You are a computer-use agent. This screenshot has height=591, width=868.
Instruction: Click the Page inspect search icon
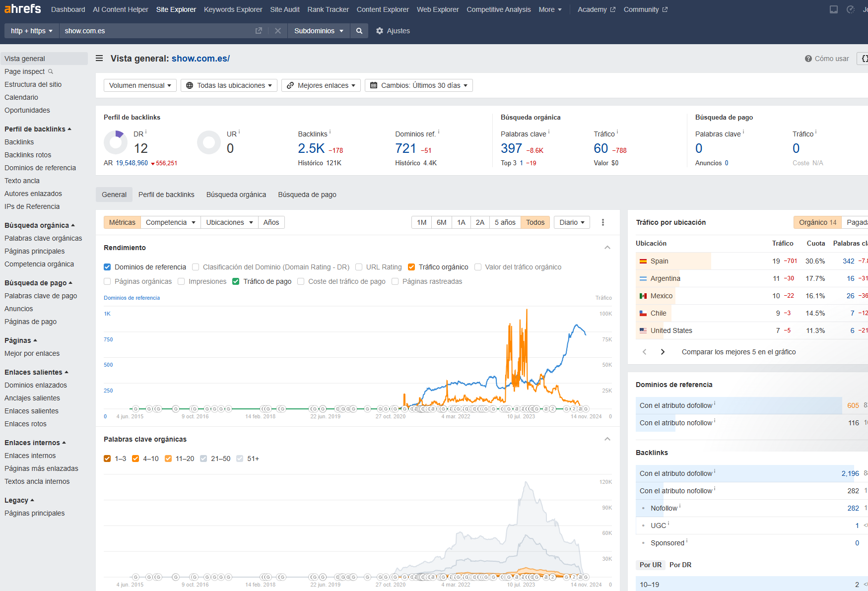point(51,71)
